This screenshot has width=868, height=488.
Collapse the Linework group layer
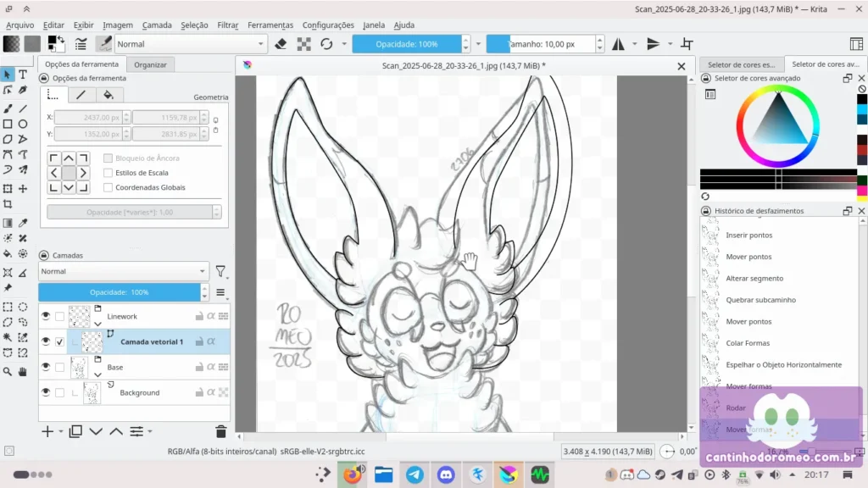click(x=98, y=324)
